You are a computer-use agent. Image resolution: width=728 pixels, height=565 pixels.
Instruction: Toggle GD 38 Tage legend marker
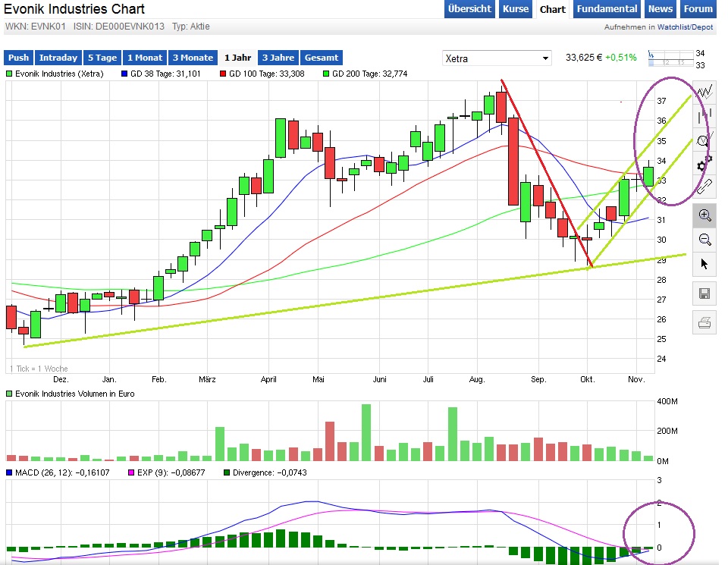point(124,74)
